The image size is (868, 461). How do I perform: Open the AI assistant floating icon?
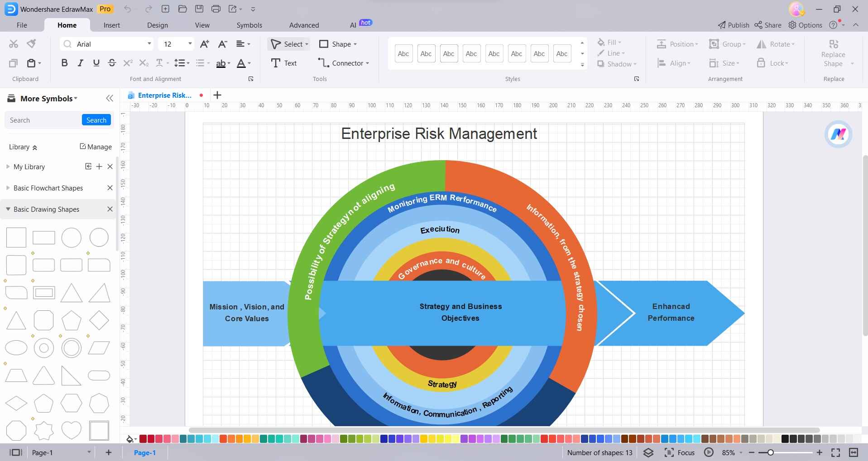[x=838, y=134]
